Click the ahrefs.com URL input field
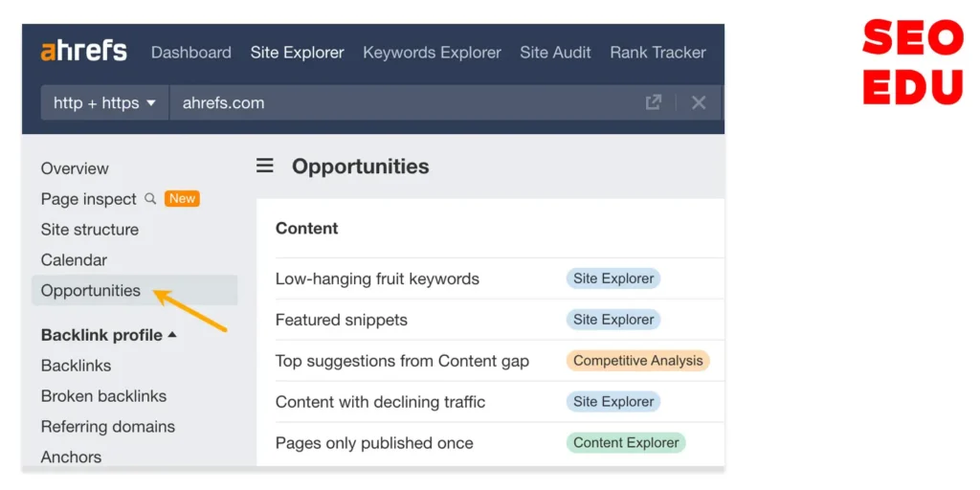The image size is (980, 490). click(402, 102)
